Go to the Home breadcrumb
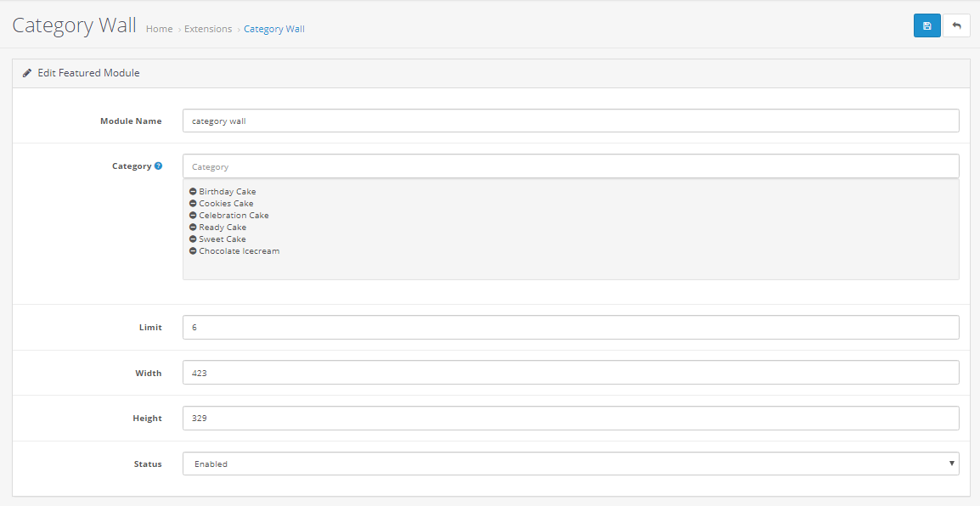This screenshot has width=980, height=506. point(160,29)
